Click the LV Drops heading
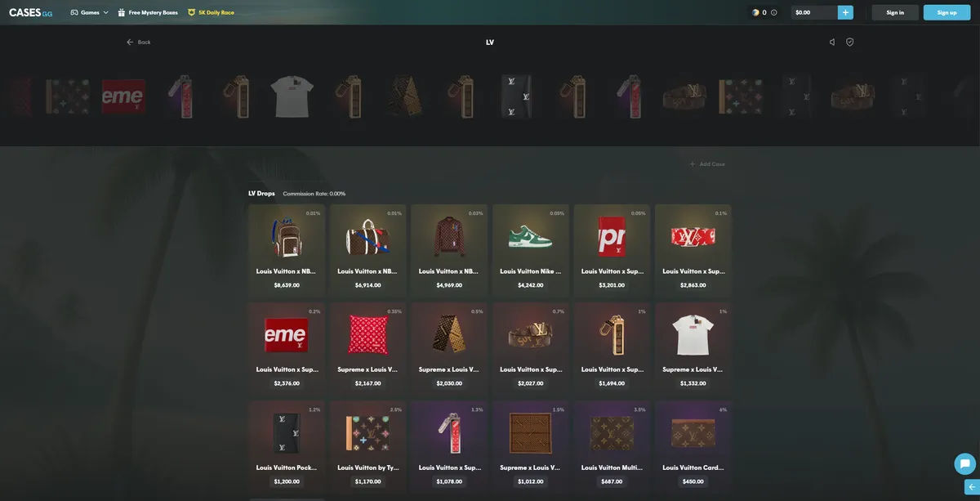The width and height of the screenshot is (980, 501). click(261, 194)
